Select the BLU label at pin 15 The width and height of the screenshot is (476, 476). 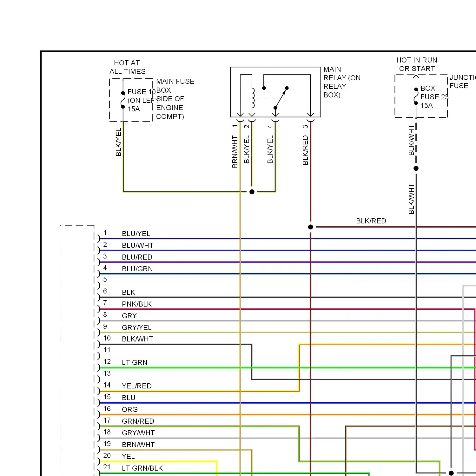click(x=129, y=398)
